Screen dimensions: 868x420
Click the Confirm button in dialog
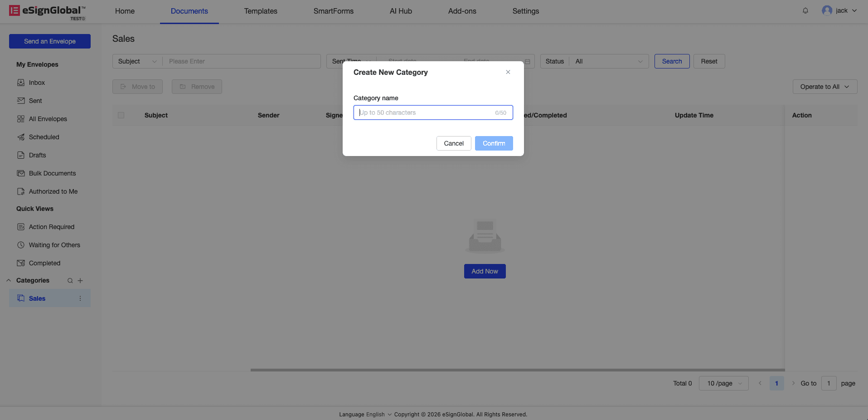pyautogui.click(x=494, y=143)
